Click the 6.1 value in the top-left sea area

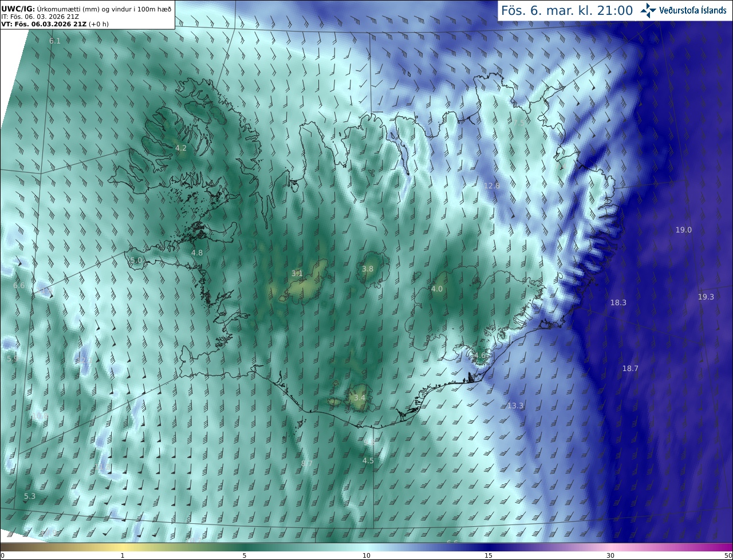(54, 41)
